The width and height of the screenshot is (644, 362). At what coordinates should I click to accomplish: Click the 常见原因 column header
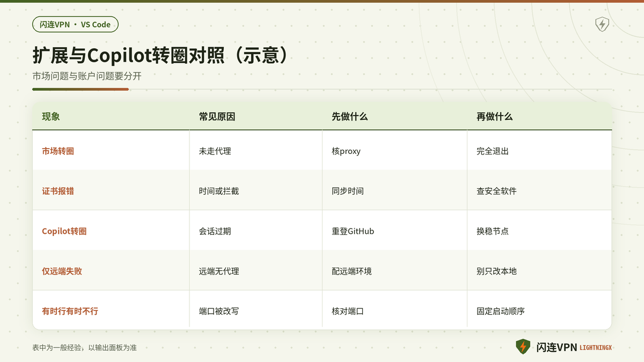point(217,116)
